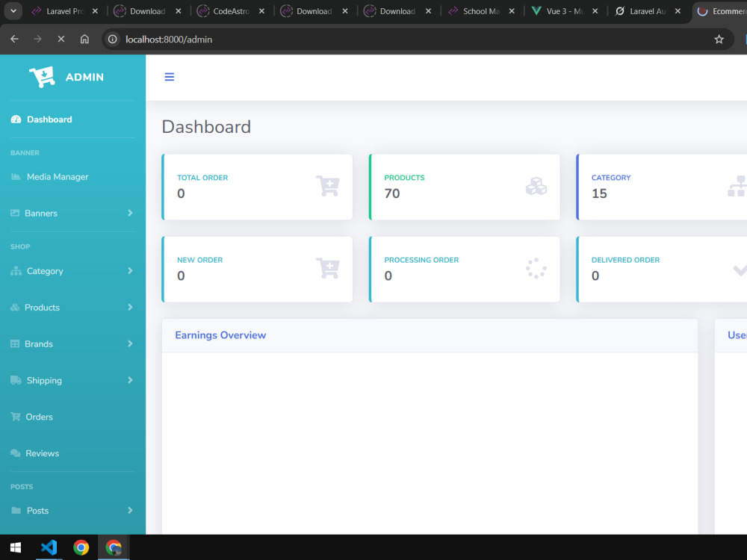Close the CodeAstro tab
The image size is (747, 560).
(x=261, y=11)
